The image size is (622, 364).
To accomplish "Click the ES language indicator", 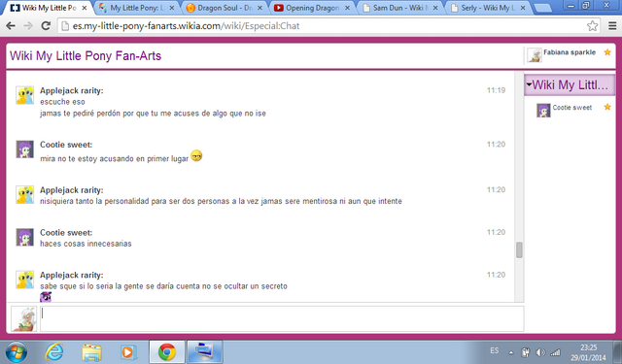I will tap(495, 351).
